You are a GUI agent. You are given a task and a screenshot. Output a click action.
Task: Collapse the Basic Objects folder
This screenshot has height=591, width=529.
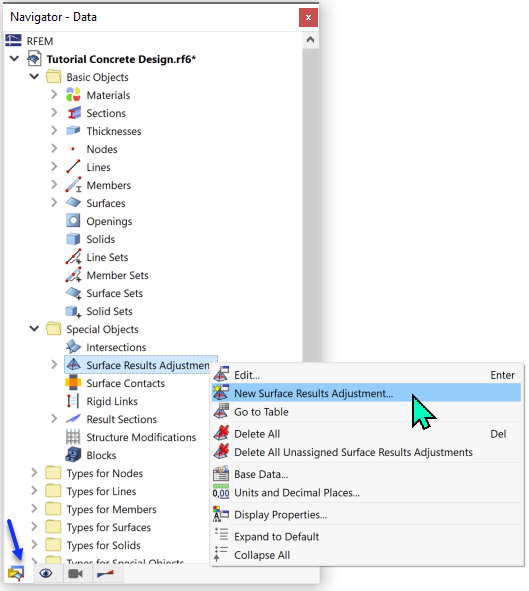click(34, 77)
